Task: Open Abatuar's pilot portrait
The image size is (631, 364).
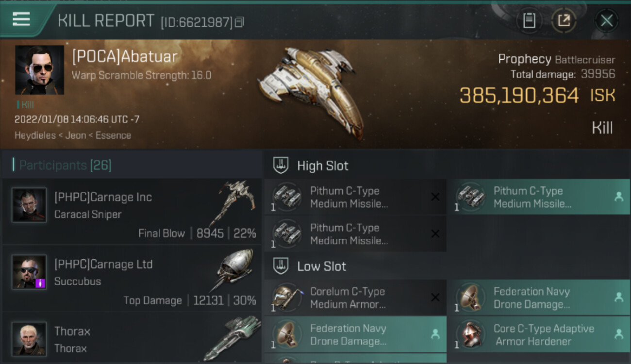Action: [x=39, y=70]
